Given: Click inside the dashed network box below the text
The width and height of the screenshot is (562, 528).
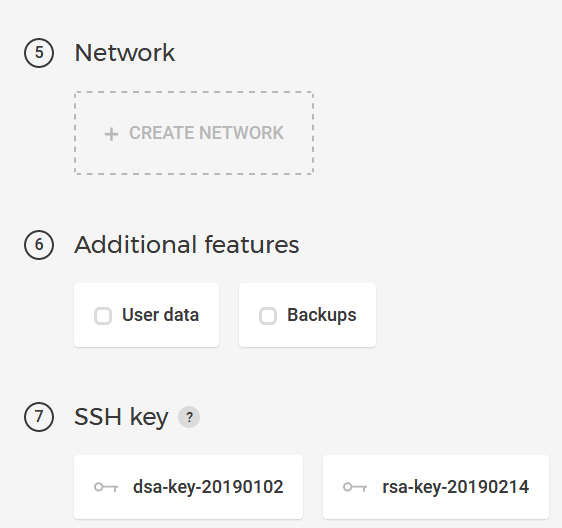Looking at the screenshot, I should [x=194, y=160].
